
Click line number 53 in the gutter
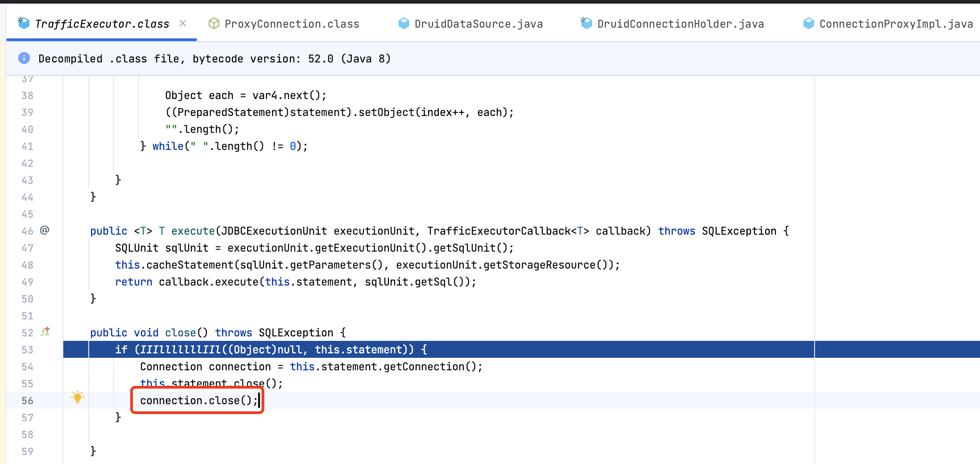click(x=27, y=349)
